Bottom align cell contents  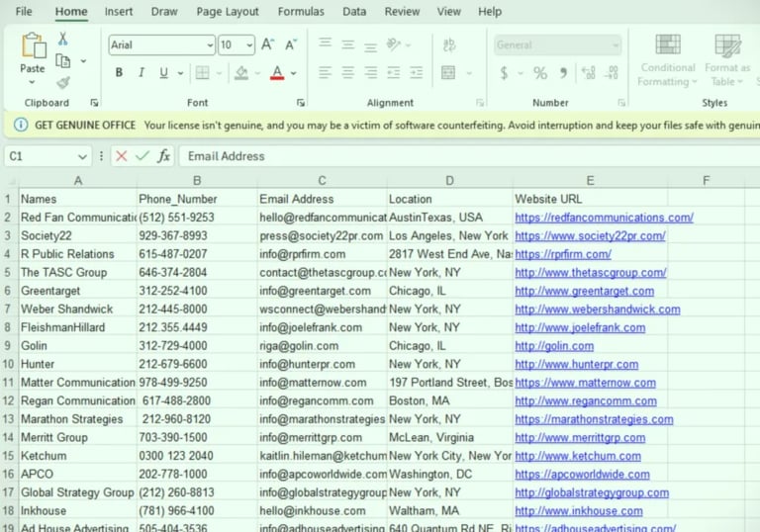[371, 46]
